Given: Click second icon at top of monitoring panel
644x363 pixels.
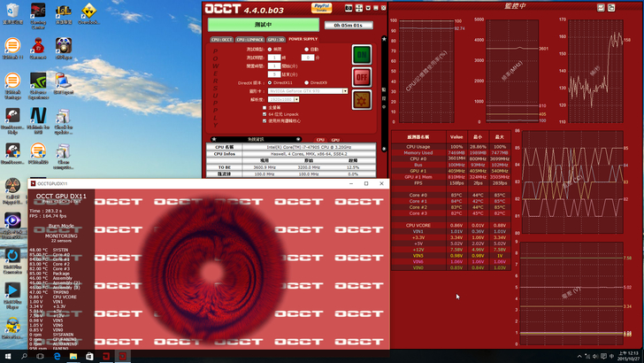Looking at the screenshot, I should [x=611, y=7].
